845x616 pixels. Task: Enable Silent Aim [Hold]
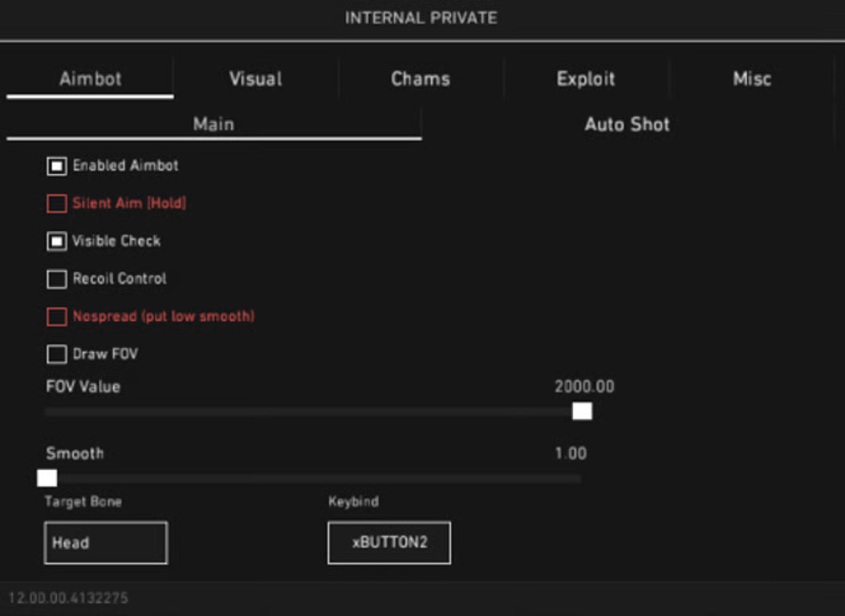tap(56, 203)
